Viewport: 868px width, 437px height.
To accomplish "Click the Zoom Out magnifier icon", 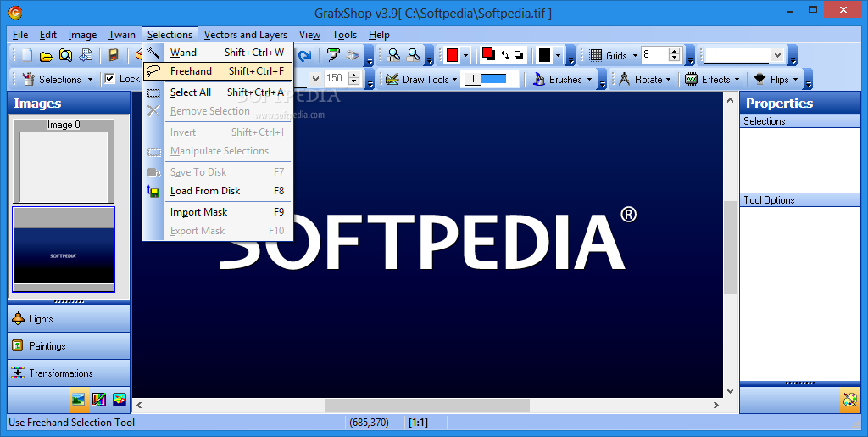I will click(414, 55).
